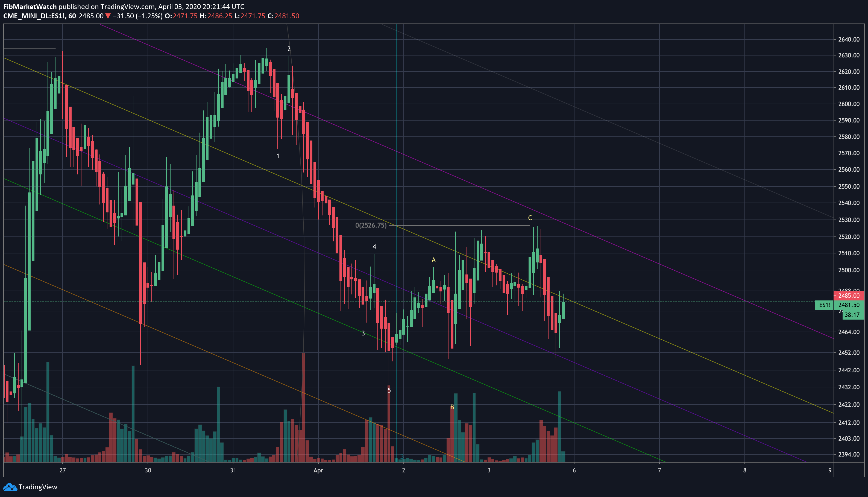Select the yellow wave label A

(x=434, y=260)
